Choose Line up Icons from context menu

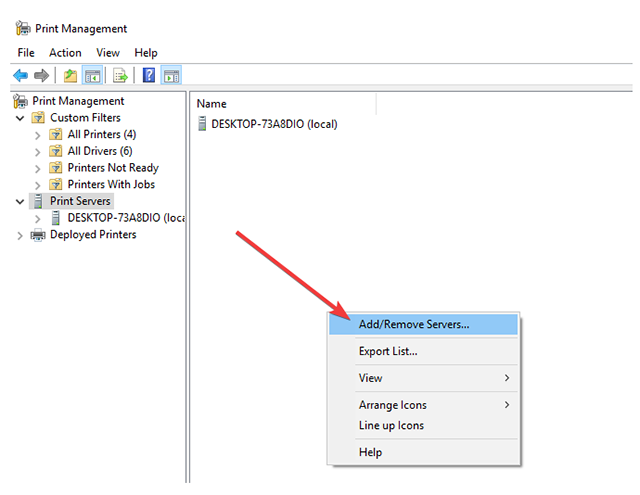click(423, 425)
